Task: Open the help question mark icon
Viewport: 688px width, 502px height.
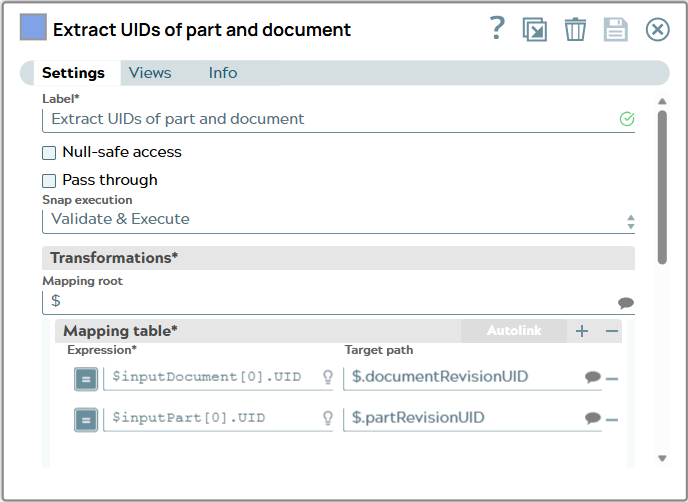Action: (x=497, y=28)
